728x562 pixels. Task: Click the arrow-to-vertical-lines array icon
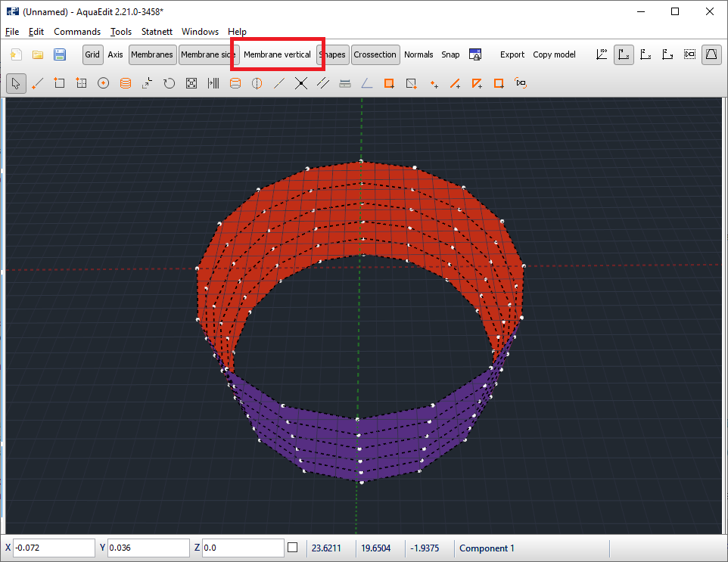[x=213, y=83]
